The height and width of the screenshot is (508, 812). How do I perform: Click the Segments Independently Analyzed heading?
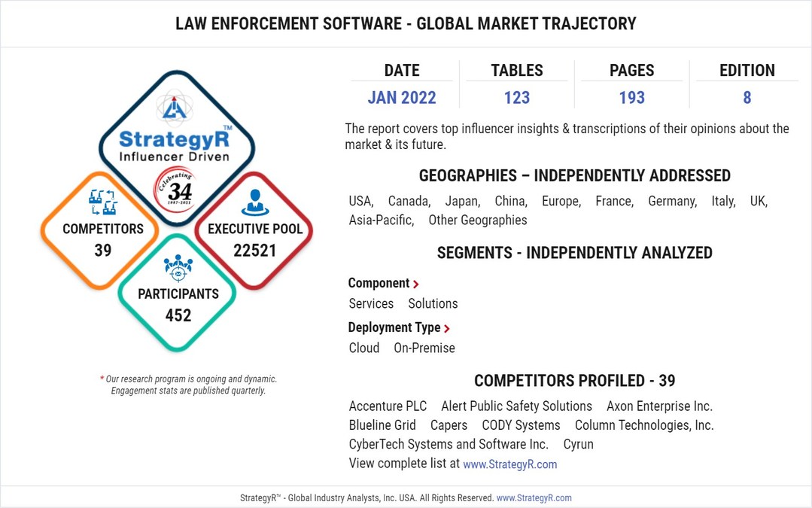[575, 253]
